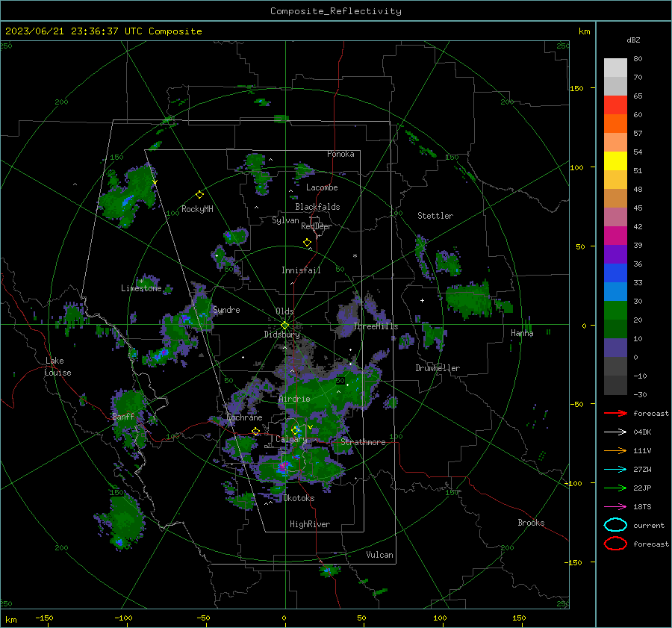Click the Sundre label
The width and height of the screenshot is (672, 628).
[226, 310]
